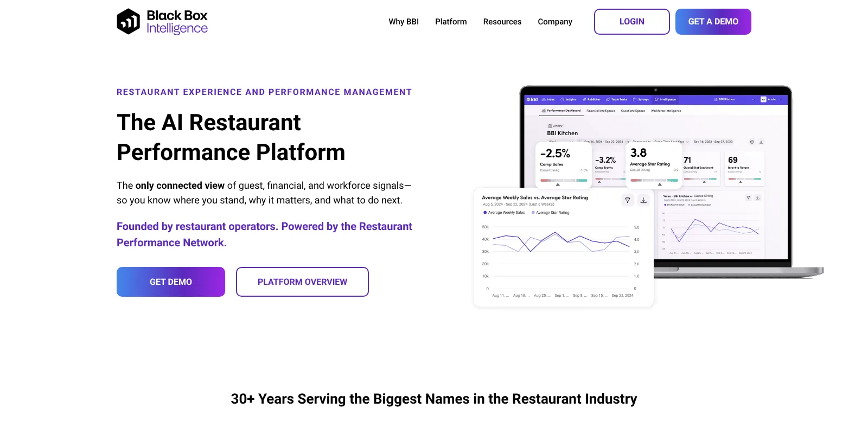This screenshot has width=868, height=434.
Task: Expand the BBI Kitchen location dropdown
Action: 735,99
